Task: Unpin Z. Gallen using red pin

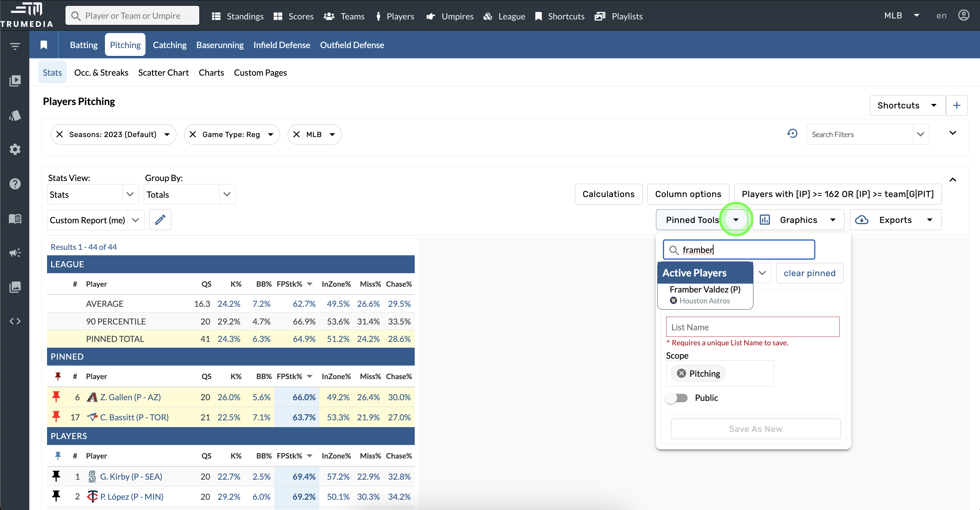Action: [x=56, y=396]
